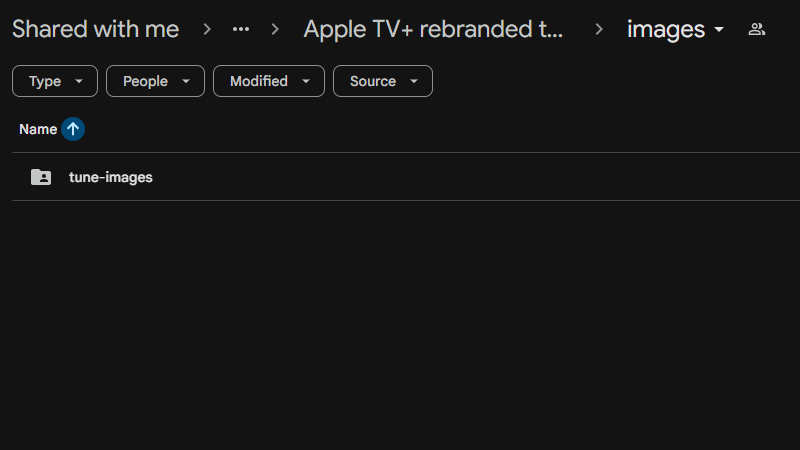Screen dimensions: 800x450
Task: Click the People filter's dropdown arrow
Action: [186, 81]
